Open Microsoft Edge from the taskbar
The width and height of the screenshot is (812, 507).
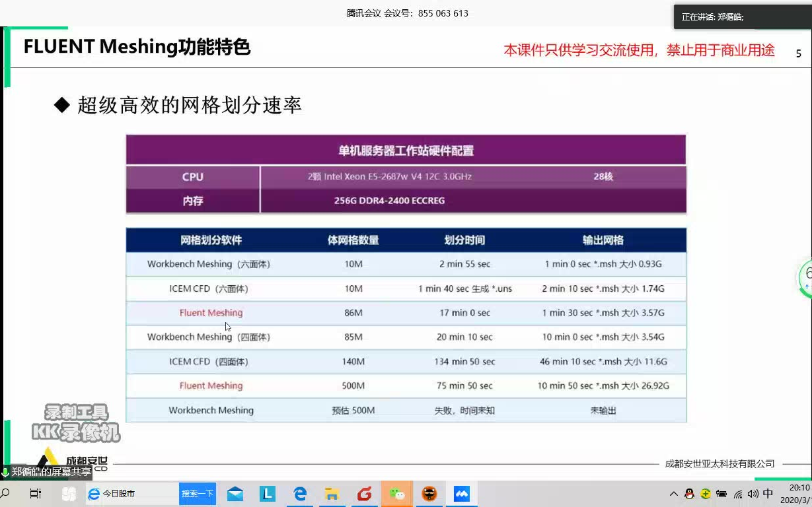click(x=299, y=493)
